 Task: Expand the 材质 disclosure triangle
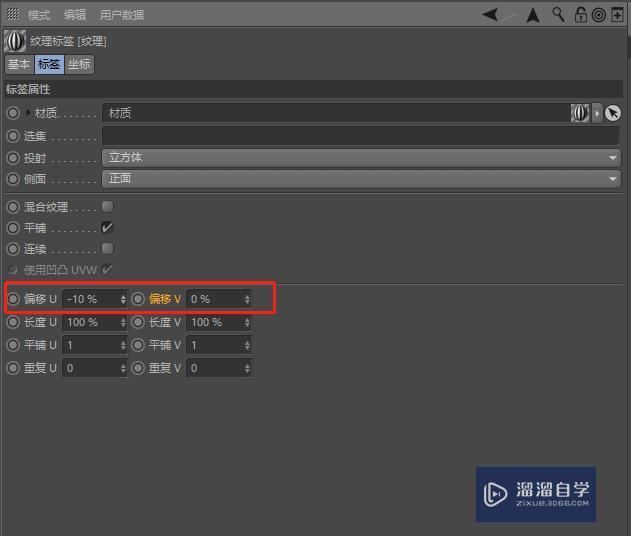click(28, 113)
